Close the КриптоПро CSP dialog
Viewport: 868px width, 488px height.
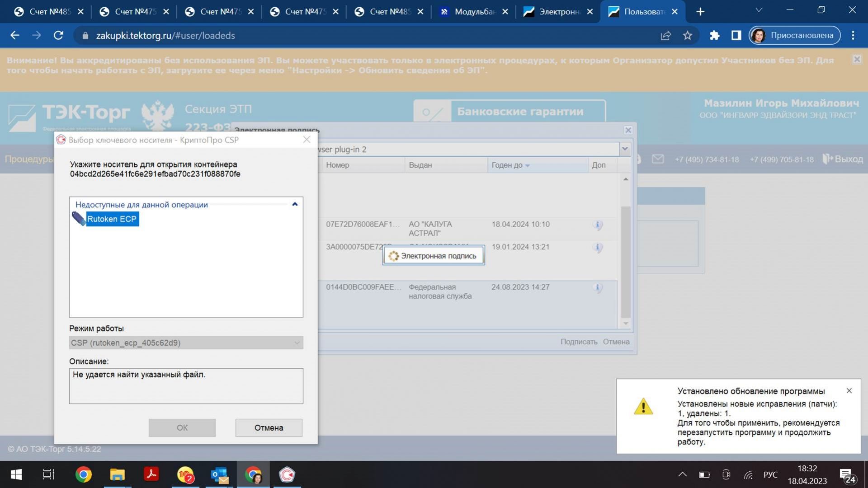[307, 140]
